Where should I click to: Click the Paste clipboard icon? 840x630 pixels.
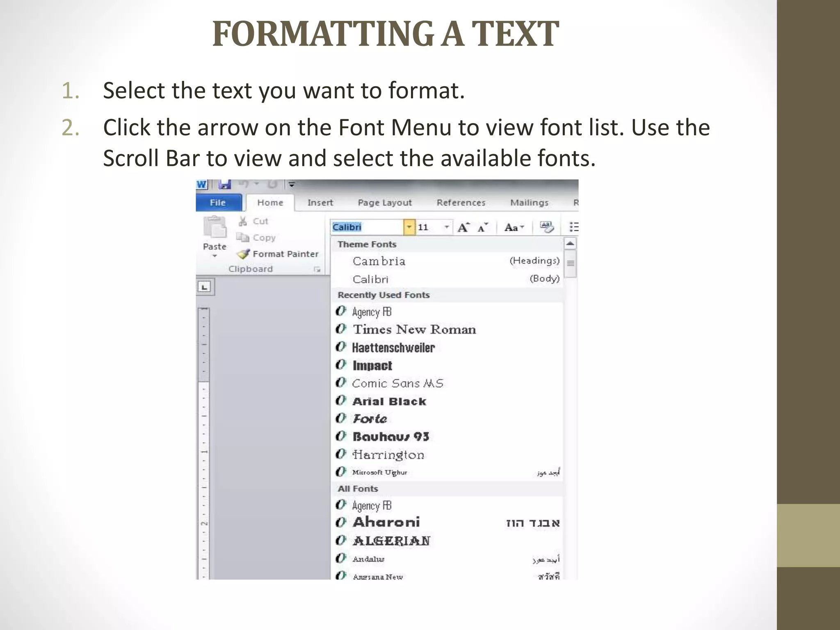tap(215, 227)
